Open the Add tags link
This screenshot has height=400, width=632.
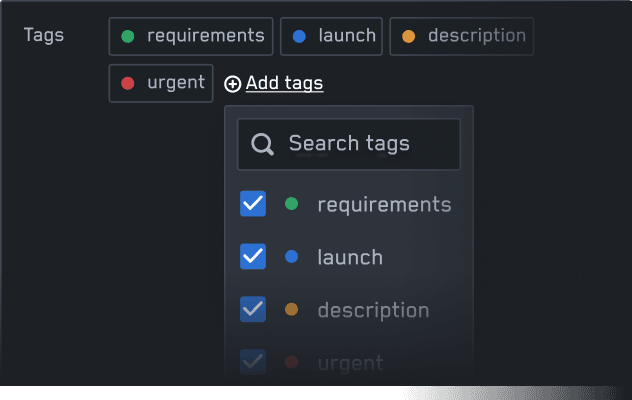click(x=285, y=83)
